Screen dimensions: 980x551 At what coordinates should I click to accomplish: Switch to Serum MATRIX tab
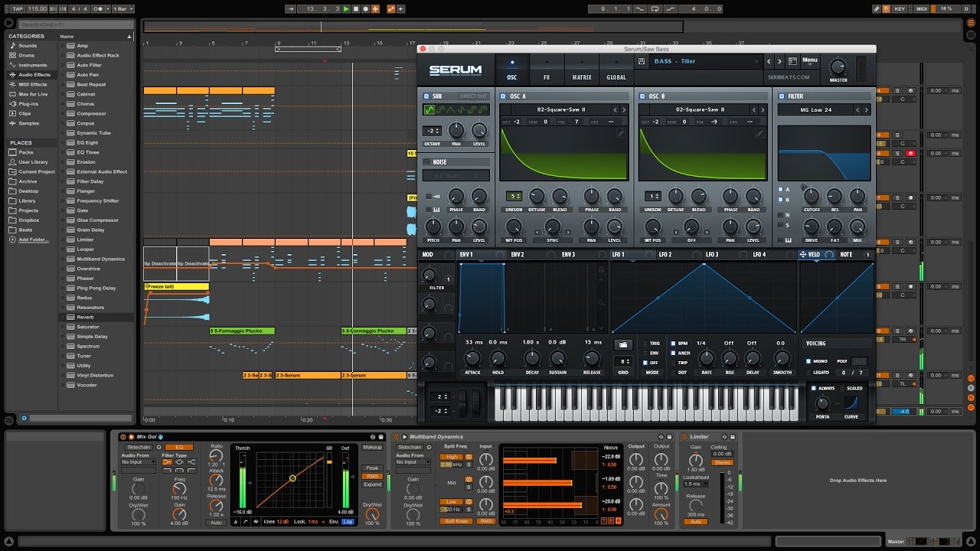tap(582, 70)
